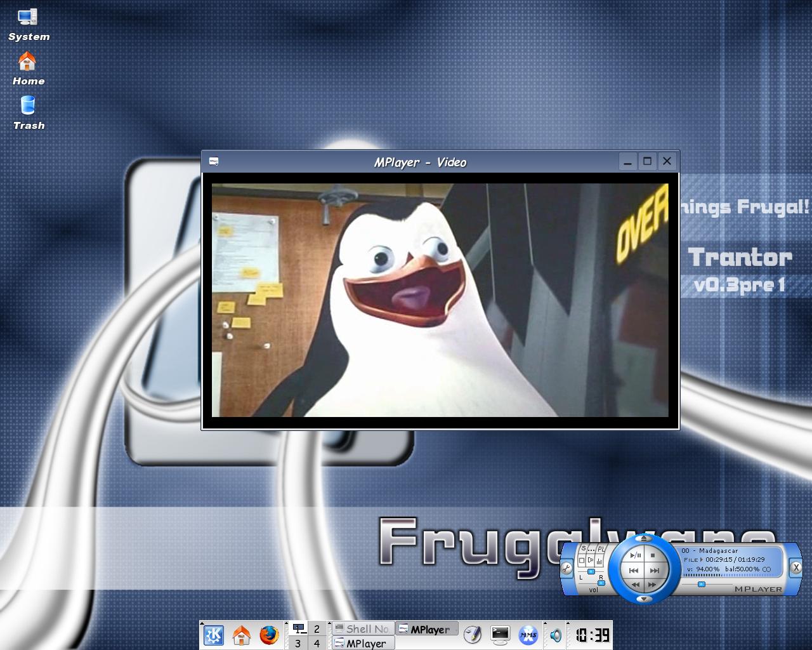Click the three-dots button in MPlayer skin
Viewport: 812px width, 650px height.
point(592,550)
